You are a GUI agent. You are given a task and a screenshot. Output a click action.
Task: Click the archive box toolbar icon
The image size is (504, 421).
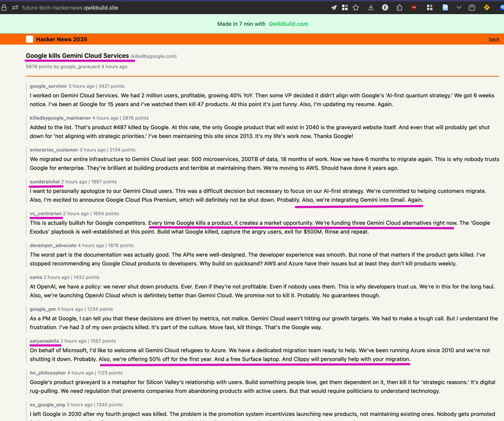pyautogui.click(x=472, y=8)
